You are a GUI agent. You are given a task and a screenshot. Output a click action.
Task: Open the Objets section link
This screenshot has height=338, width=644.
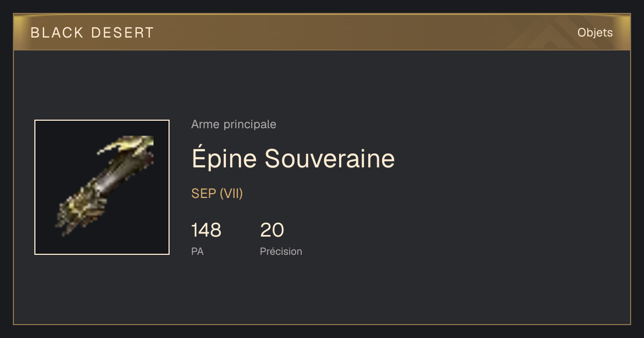595,33
